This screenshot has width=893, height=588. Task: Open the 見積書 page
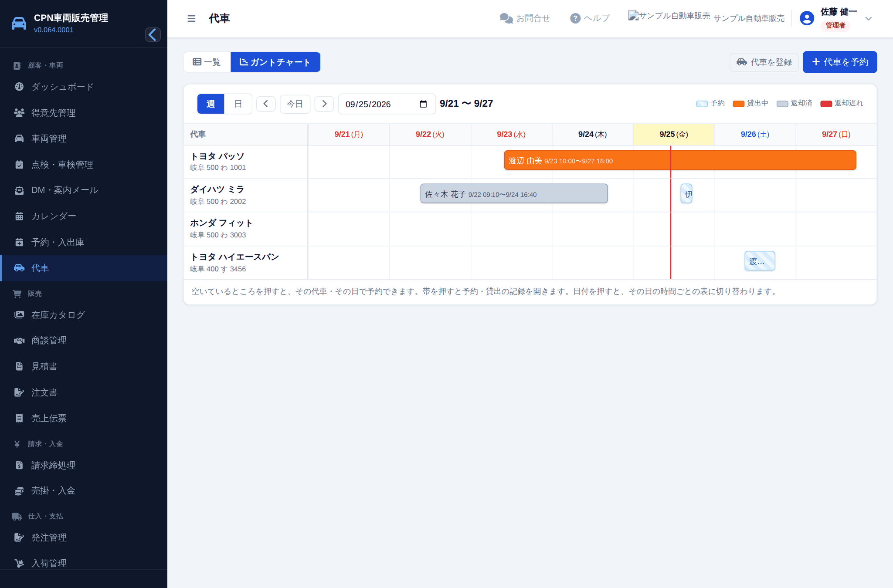click(84, 366)
